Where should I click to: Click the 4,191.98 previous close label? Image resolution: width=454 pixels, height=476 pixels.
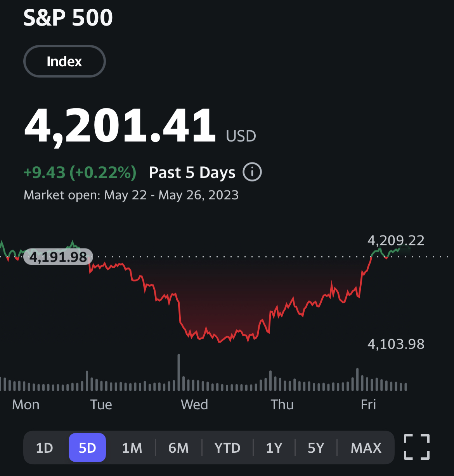point(58,257)
